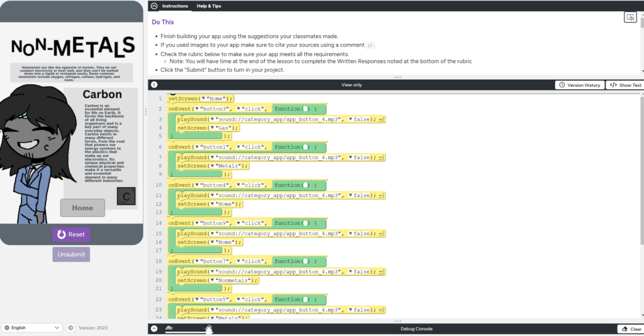Click the Home button in the app preview
Image resolution: width=644 pixels, height=336 pixels.
tap(82, 208)
